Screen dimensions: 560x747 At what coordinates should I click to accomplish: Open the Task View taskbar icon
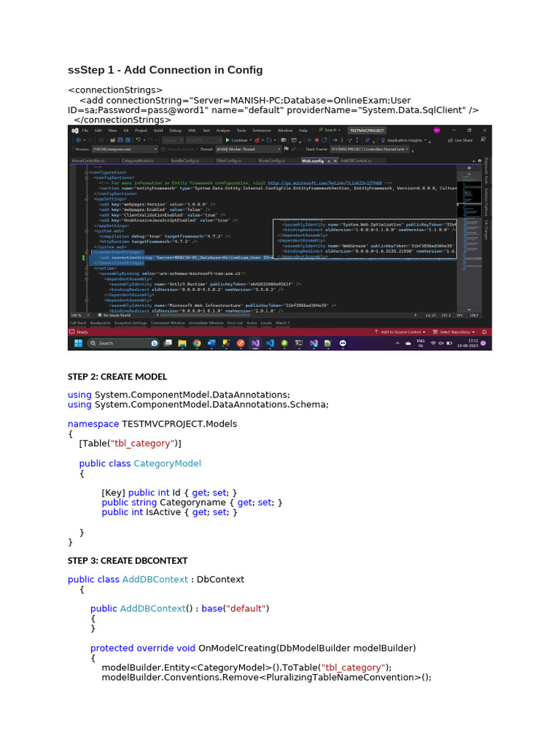pos(168,343)
